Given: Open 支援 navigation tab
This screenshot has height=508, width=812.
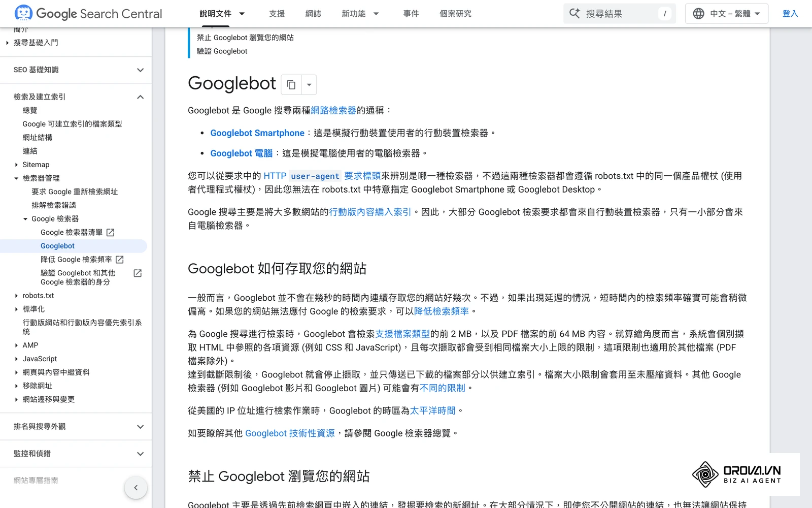Looking at the screenshot, I should click(x=277, y=14).
